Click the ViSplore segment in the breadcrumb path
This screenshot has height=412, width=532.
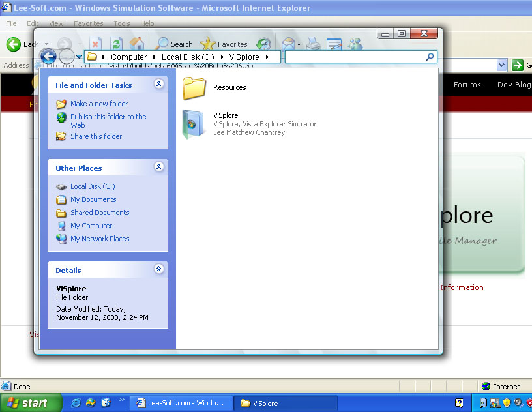pos(244,57)
